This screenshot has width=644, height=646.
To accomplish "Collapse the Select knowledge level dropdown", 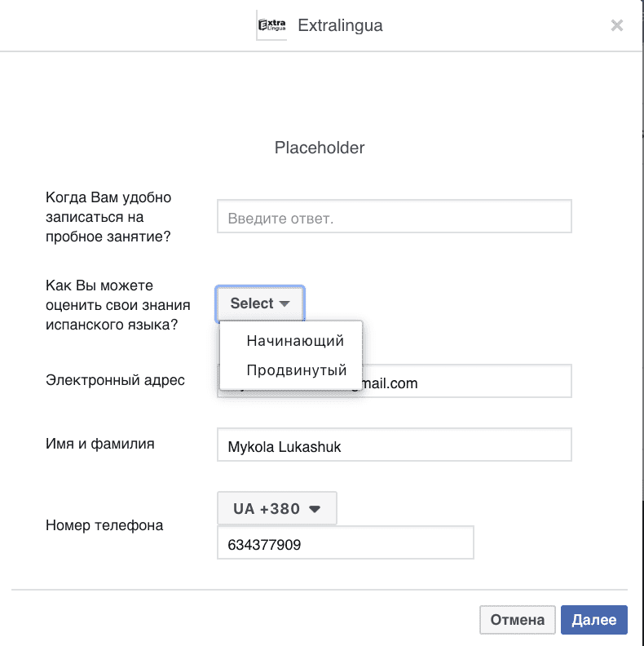I will point(260,303).
